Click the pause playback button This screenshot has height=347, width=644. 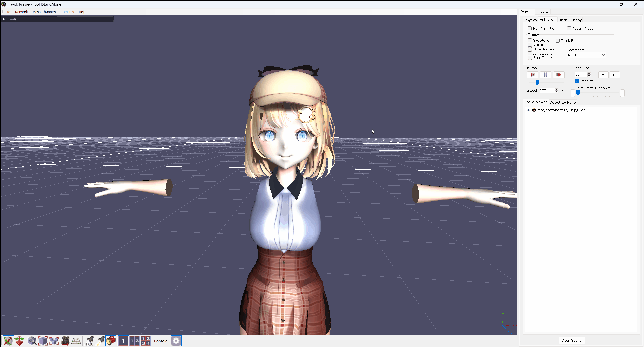[x=545, y=75]
